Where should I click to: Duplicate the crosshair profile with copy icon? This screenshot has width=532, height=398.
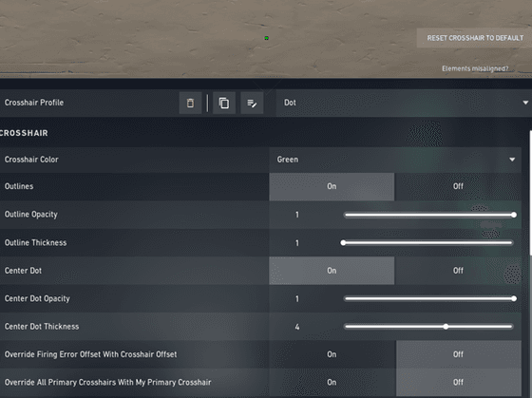click(x=224, y=103)
